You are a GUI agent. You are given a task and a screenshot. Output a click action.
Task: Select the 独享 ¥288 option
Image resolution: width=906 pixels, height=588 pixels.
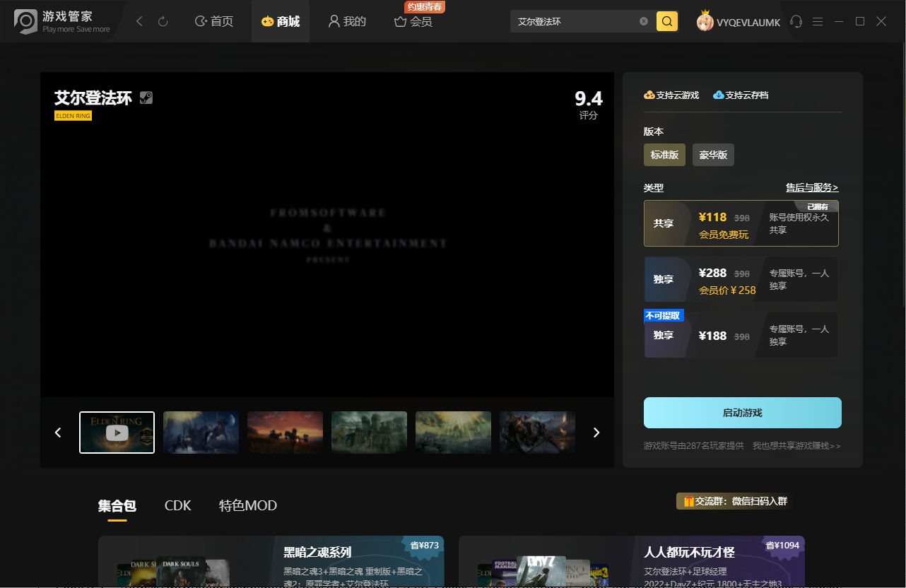click(x=741, y=279)
